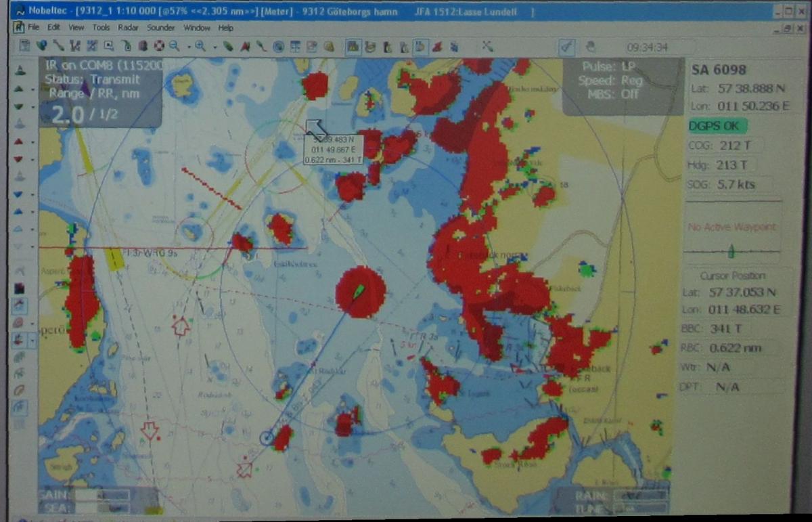The width and height of the screenshot is (812, 522).
Task: Open the Help menu
Action: coord(226,28)
